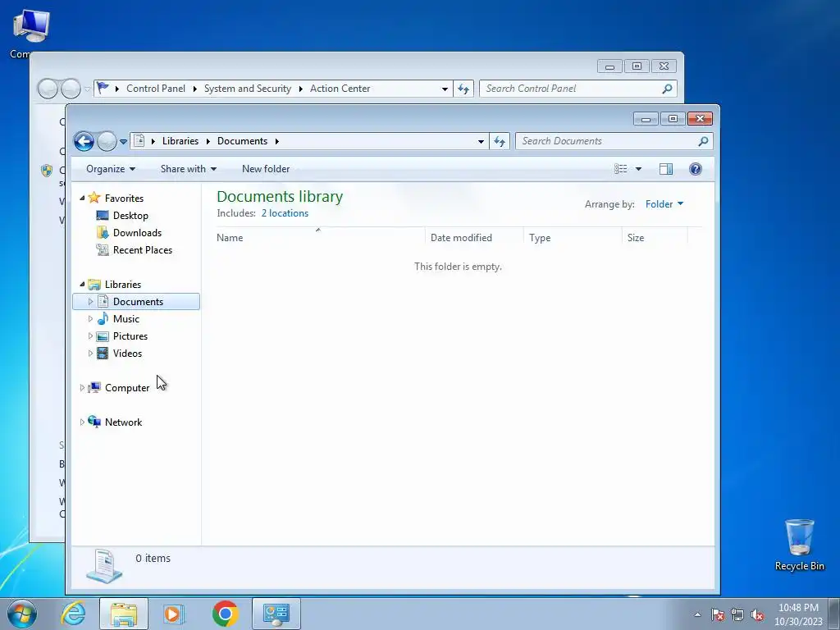Open Desktop in Favorites
The height and width of the screenshot is (630, 840).
pyautogui.click(x=130, y=216)
